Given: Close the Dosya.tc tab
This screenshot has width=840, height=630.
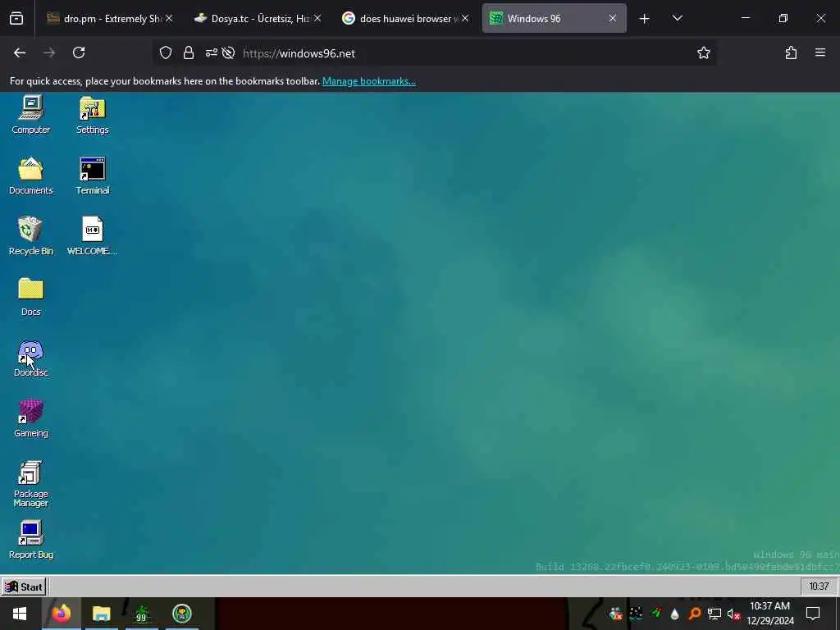Looking at the screenshot, I should [317, 18].
